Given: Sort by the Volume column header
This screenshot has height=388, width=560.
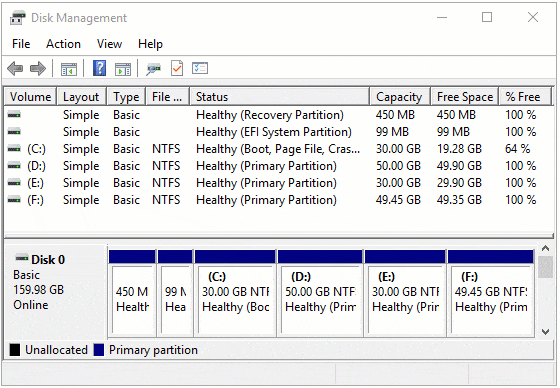Looking at the screenshot, I should 30,96.
